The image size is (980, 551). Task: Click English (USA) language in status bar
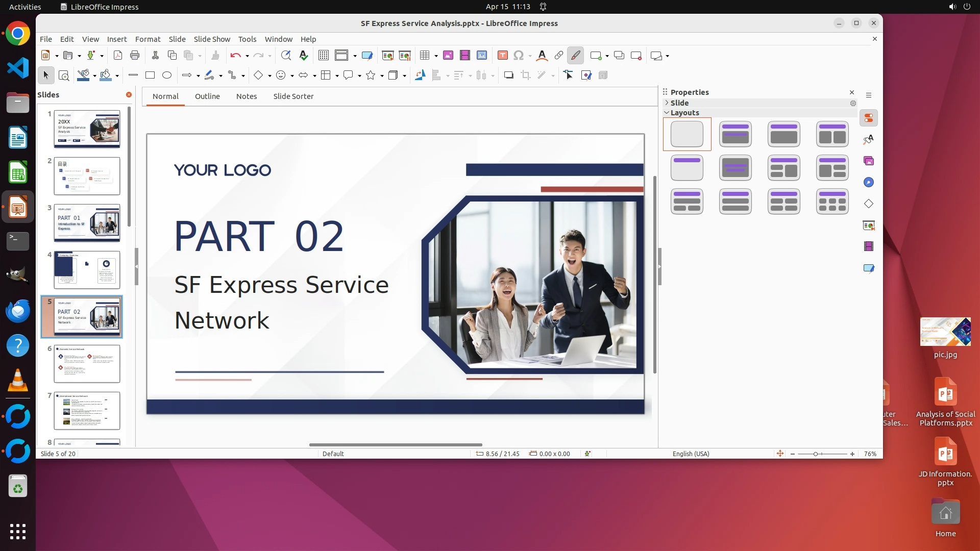click(691, 454)
